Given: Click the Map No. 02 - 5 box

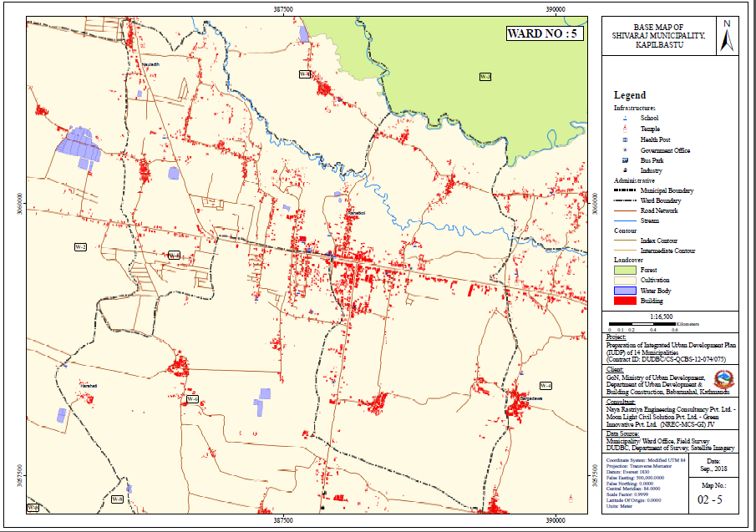Looking at the screenshot, I should click(709, 496).
